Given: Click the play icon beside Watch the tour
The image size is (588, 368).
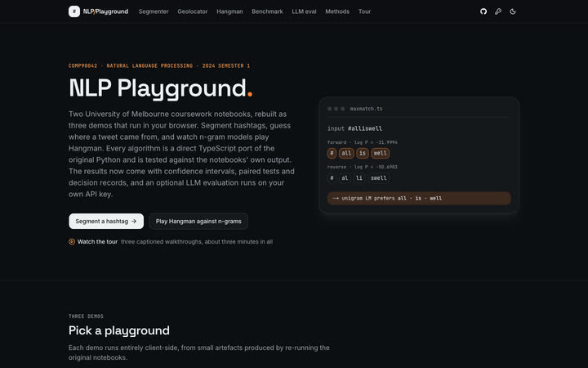Looking at the screenshot, I should [72, 242].
